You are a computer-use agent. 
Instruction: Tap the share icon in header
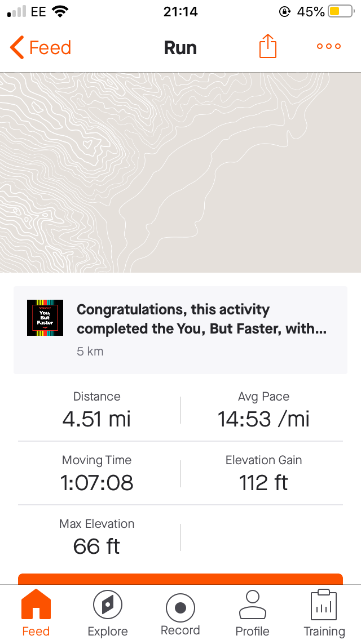268,46
